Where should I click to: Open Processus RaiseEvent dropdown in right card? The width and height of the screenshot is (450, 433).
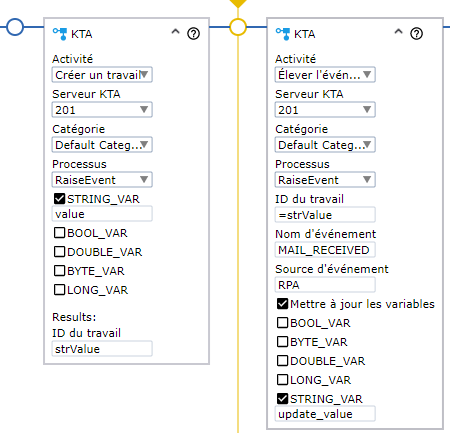coord(325,180)
